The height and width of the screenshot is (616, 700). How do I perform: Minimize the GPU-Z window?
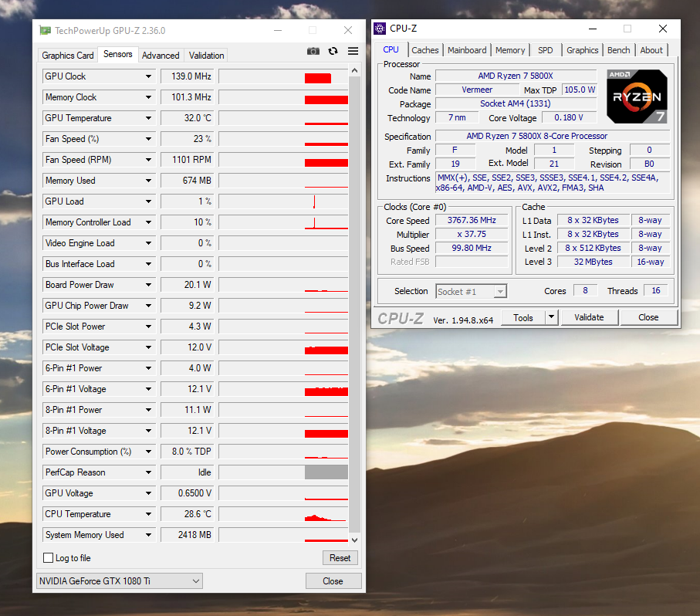278,30
